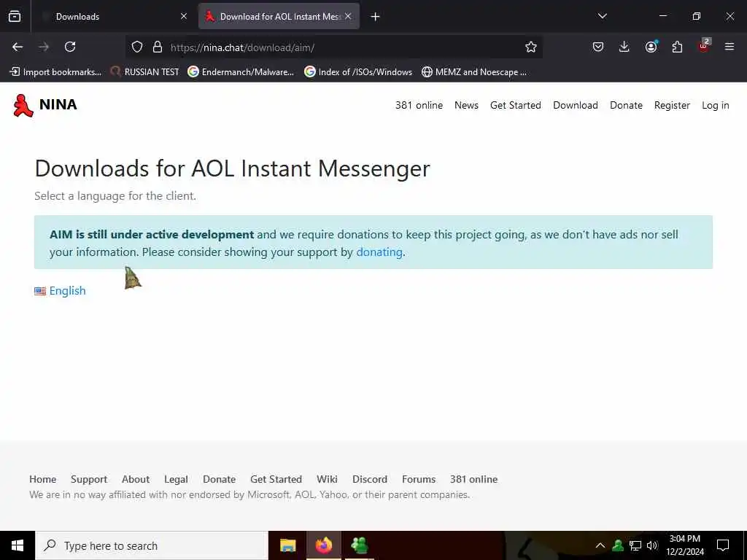Switch to the Downloads tab
747x560 pixels.
(x=115, y=16)
